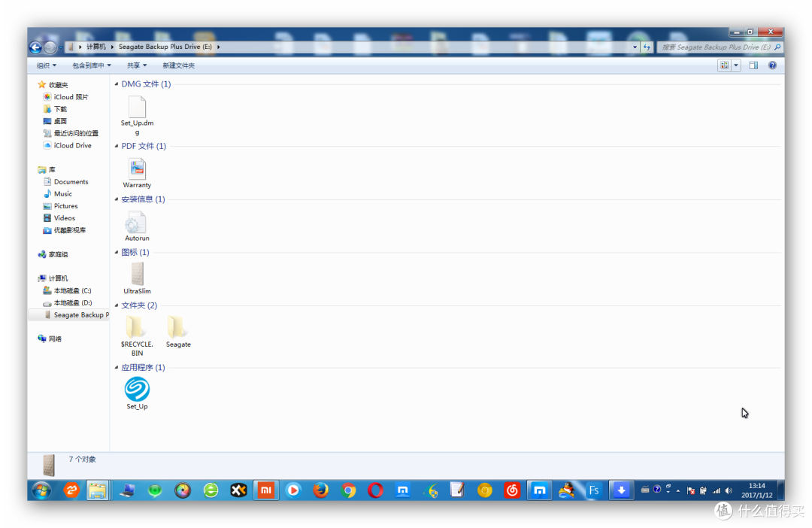The height and width of the screenshot is (528, 812).
Task: Open the QQ penguin taskbar icon
Action: [x=567, y=490]
